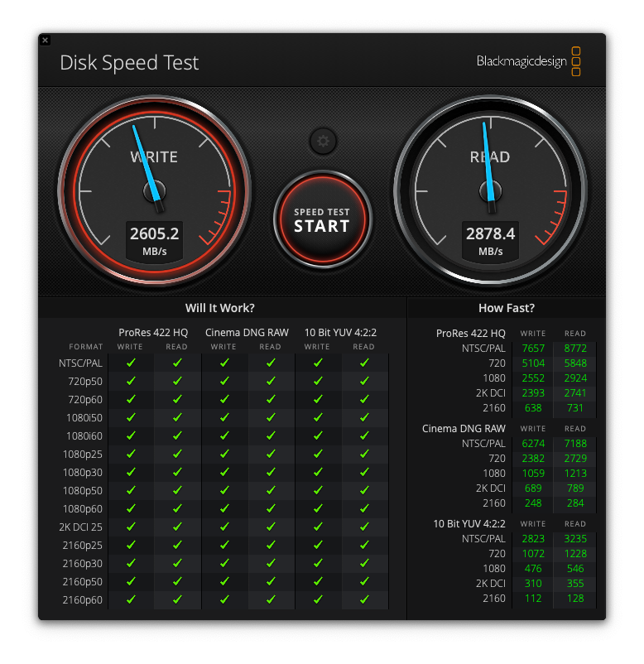The width and height of the screenshot is (644, 664).
Task: Click the Blackmagicdesign logo
Action: click(528, 61)
